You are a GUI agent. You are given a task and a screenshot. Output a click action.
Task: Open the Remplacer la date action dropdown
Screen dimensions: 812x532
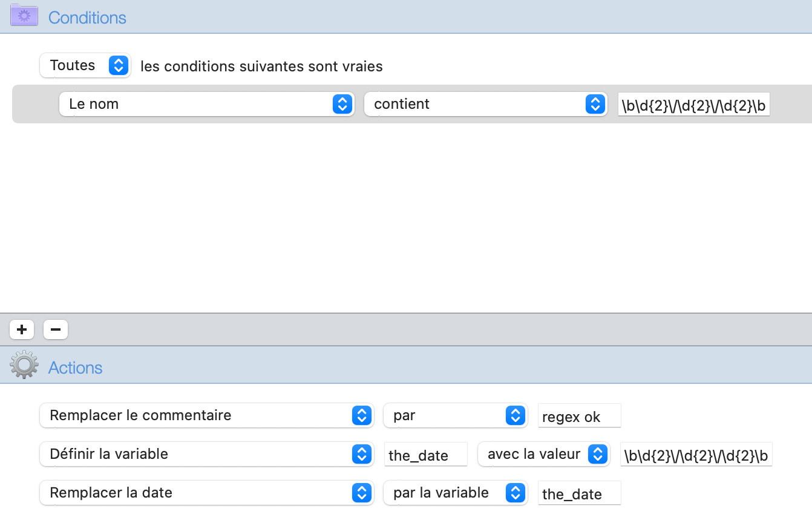[206, 493]
